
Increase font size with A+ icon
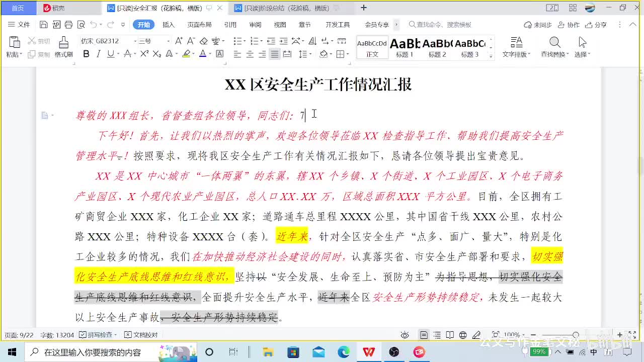tap(179, 41)
